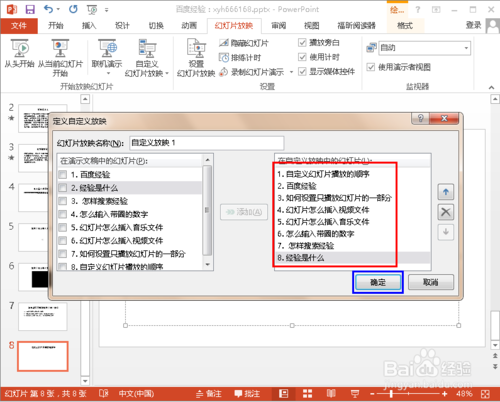Open the File (文件) tab
Viewport: 500px width, 402px height.
click(x=19, y=26)
